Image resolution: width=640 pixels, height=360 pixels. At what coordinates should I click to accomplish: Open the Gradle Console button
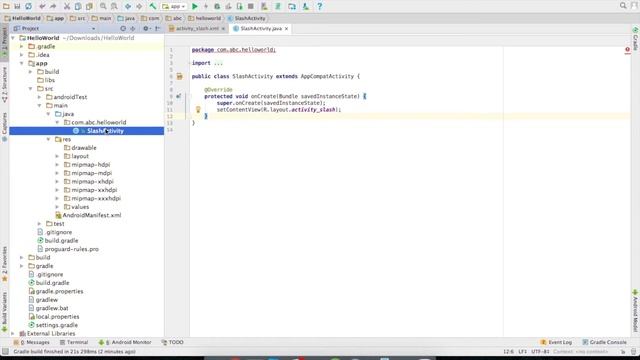(x=604, y=342)
